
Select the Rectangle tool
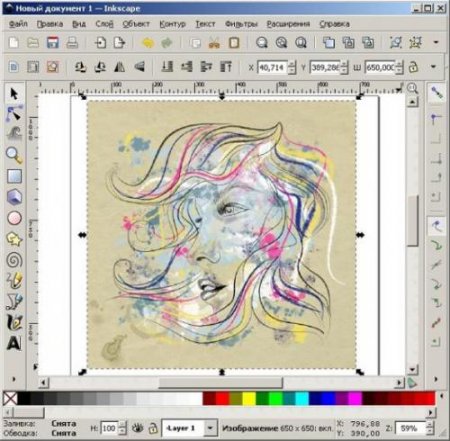pos(14,176)
